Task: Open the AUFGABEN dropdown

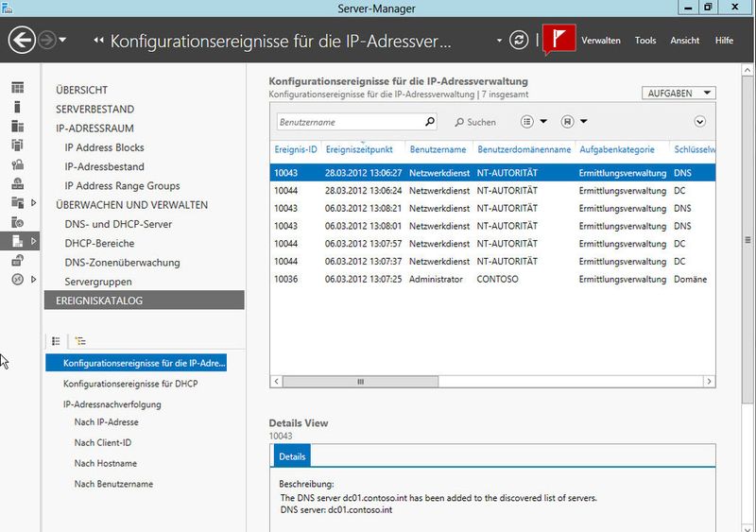Action: [679, 94]
